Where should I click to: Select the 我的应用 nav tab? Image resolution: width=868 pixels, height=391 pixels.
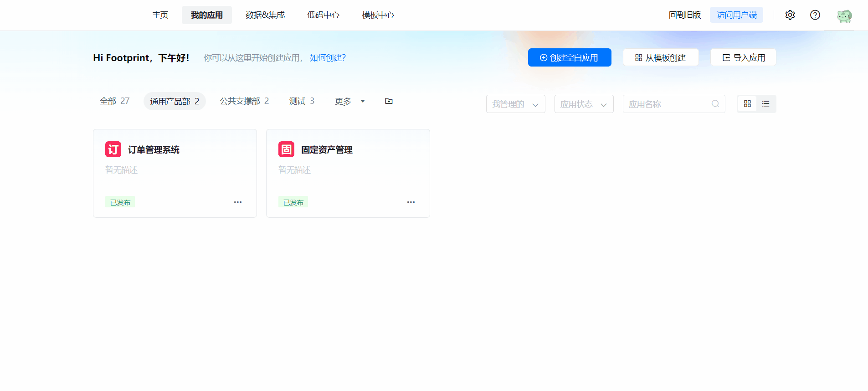point(207,15)
